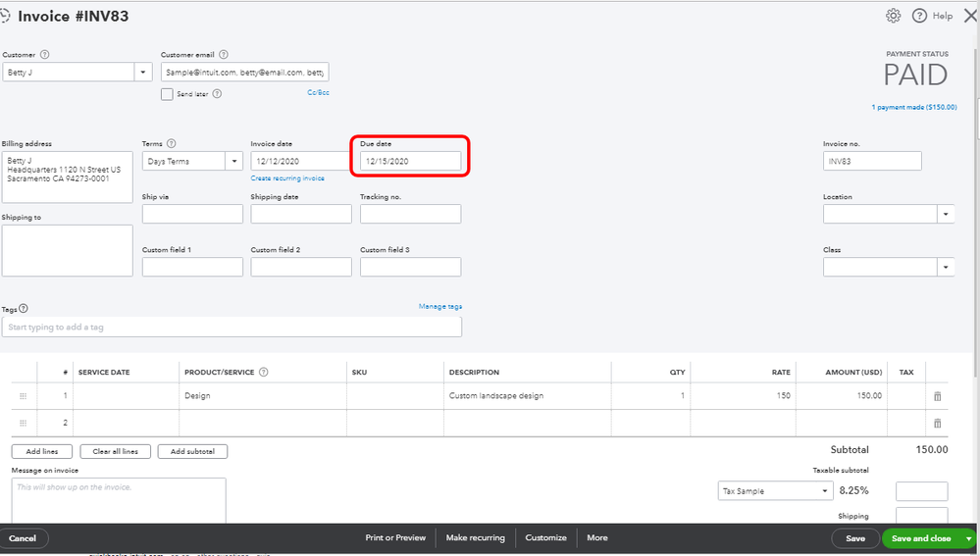Click the Due date input field
The image size is (980, 556).
(410, 161)
